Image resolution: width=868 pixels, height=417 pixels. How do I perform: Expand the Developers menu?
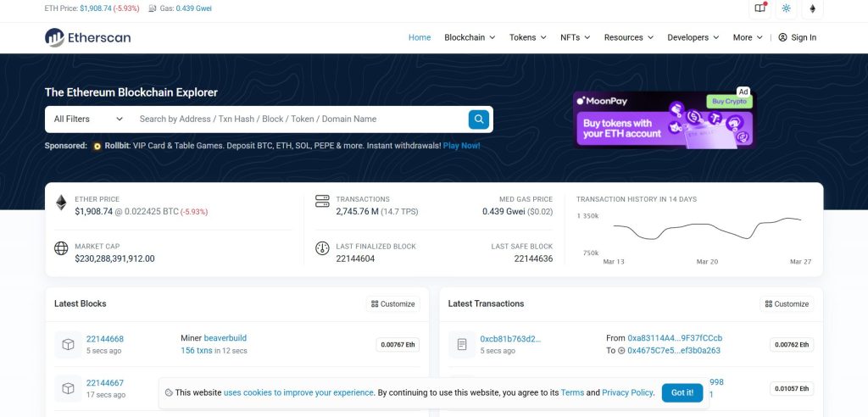tap(693, 37)
